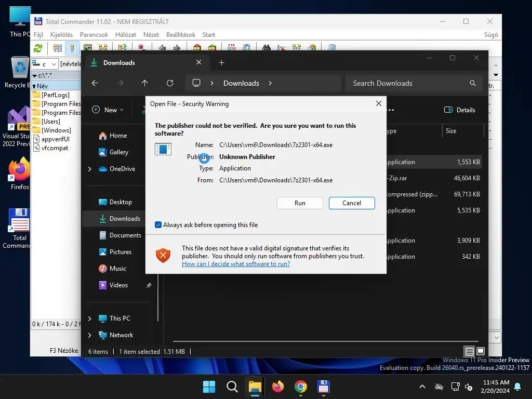This screenshot has width=532, height=399.
Task: Click Cancel in security warning
Action: (x=352, y=203)
